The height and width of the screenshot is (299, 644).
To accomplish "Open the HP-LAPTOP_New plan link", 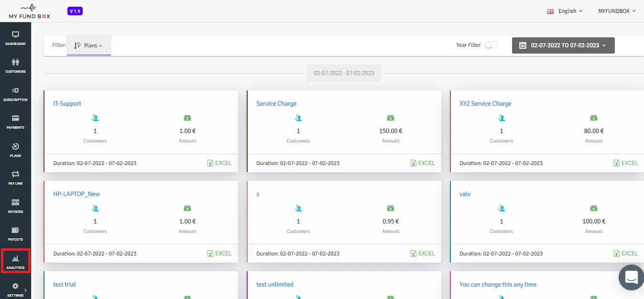I will click(x=76, y=194).
